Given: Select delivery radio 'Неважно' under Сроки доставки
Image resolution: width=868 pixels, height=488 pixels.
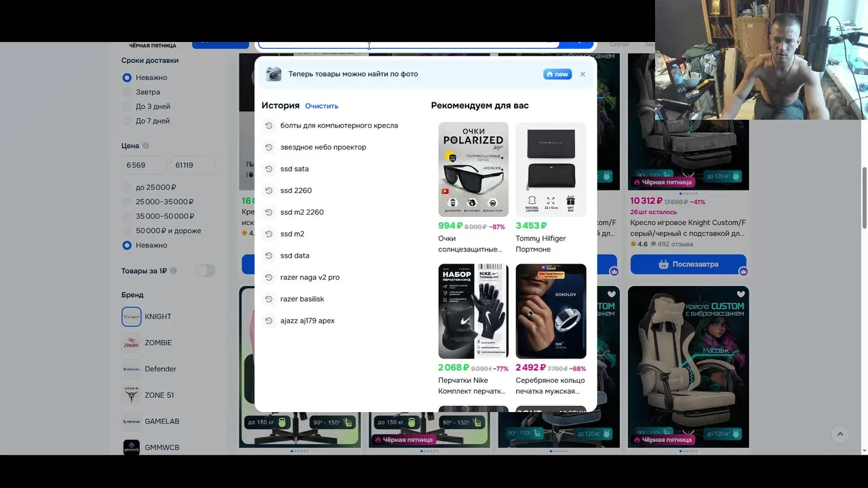Looking at the screenshot, I should [127, 77].
